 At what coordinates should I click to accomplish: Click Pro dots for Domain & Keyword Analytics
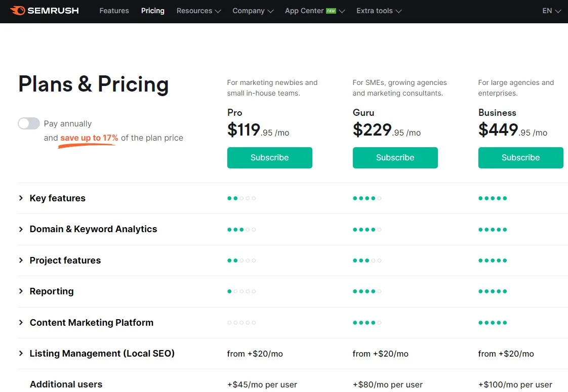[241, 230]
